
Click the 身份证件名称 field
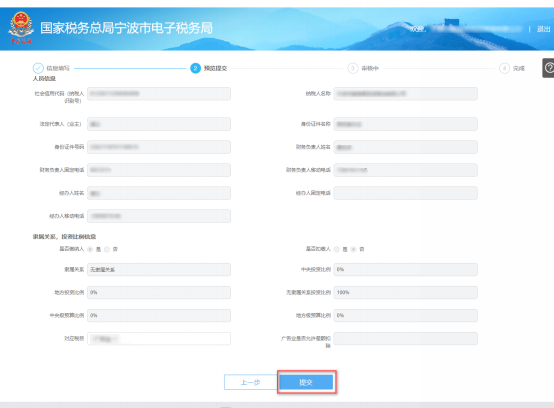pyautogui.click(x=405, y=124)
